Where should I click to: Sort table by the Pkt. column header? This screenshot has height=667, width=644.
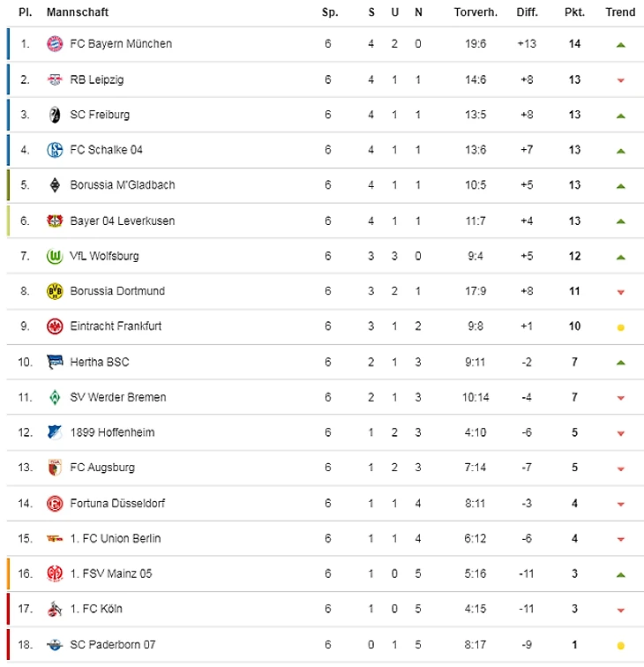click(x=574, y=12)
